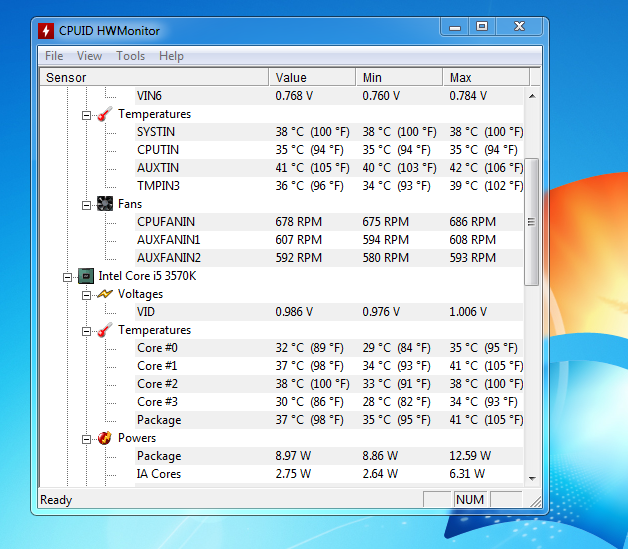Select the Core #3 temperature row
This screenshot has width=628, height=549.
pyautogui.click(x=329, y=402)
